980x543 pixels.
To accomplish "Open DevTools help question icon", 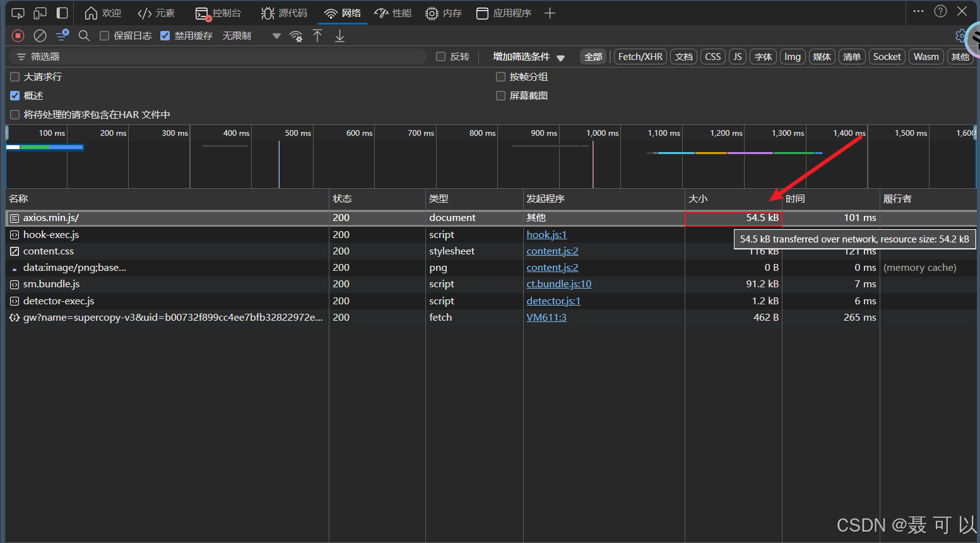I will pos(940,11).
